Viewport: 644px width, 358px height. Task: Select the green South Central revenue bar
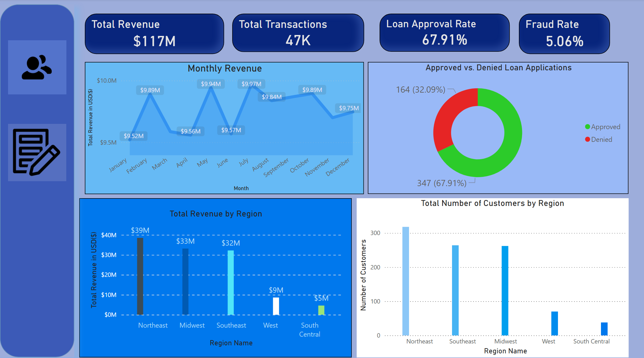(x=321, y=310)
